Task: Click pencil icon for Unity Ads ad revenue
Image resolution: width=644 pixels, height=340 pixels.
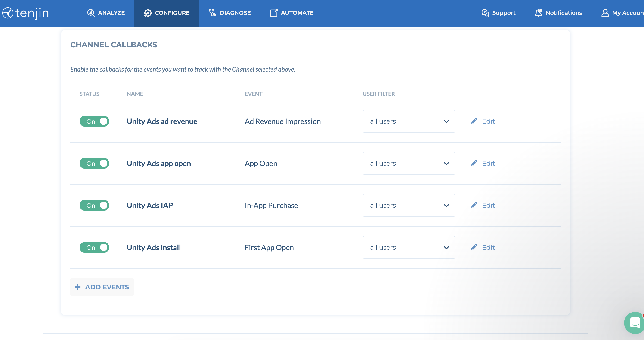Action: tap(474, 121)
